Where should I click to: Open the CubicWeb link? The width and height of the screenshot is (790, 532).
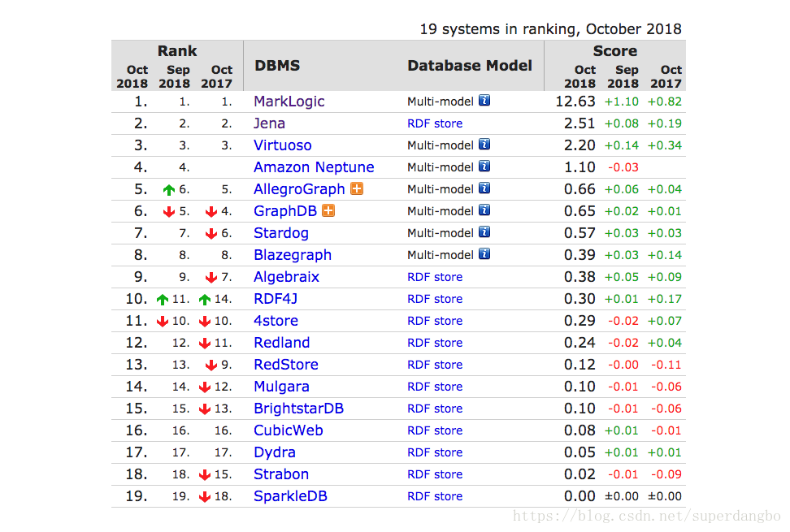289,430
